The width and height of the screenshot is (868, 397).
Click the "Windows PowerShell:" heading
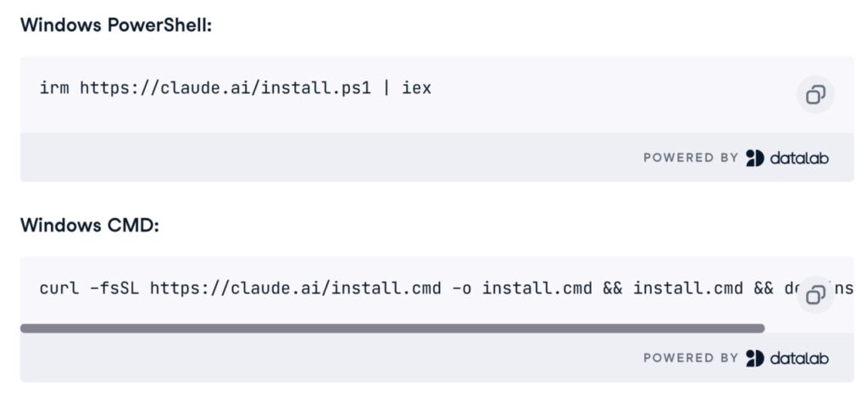[116, 25]
